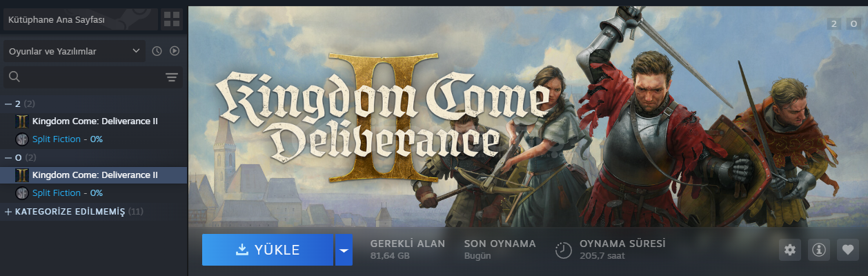
Task: Add game to favorites with heart icon
Action: tap(848, 250)
